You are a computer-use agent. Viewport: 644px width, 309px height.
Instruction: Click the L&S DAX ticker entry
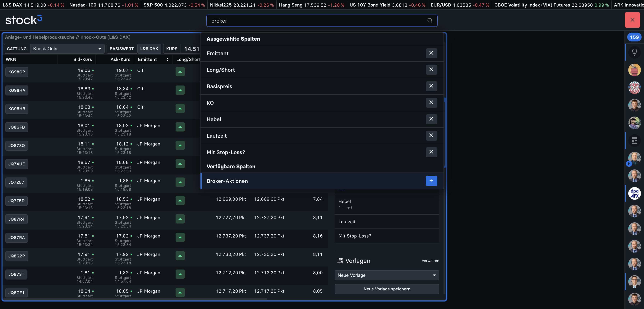34,5
